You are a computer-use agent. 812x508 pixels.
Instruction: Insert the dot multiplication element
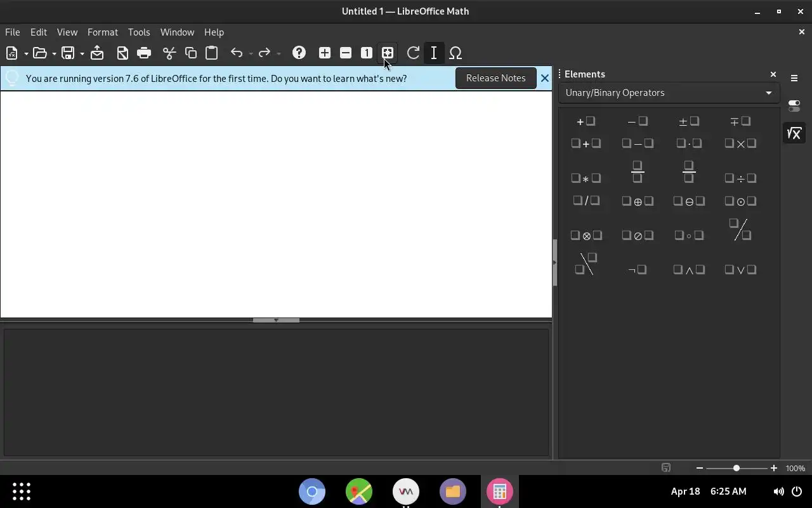coord(689,144)
